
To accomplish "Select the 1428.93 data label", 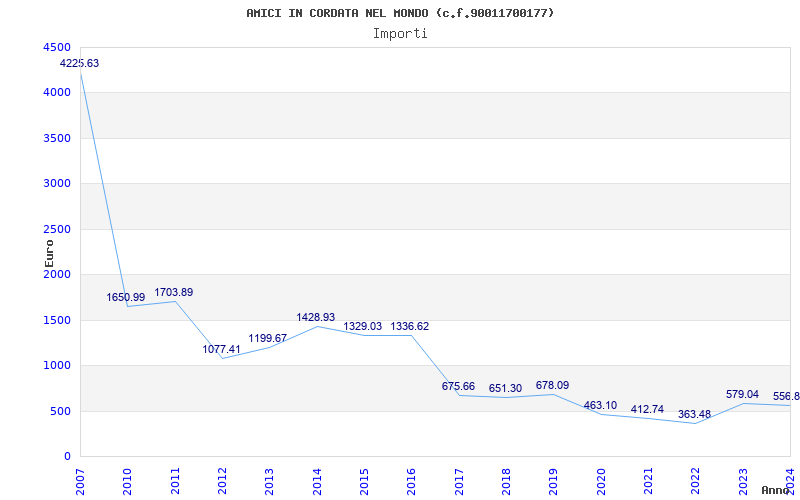I will [x=316, y=317].
